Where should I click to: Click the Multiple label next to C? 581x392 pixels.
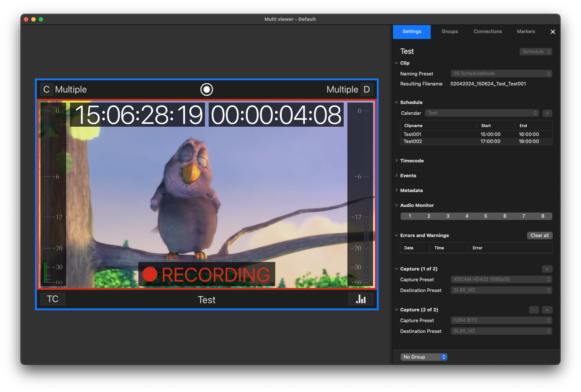[71, 90]
